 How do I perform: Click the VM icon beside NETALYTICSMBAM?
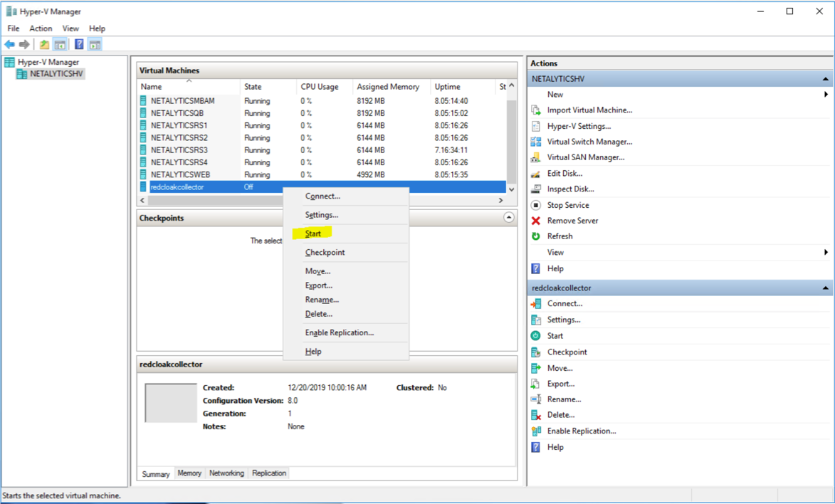point(142,100)
